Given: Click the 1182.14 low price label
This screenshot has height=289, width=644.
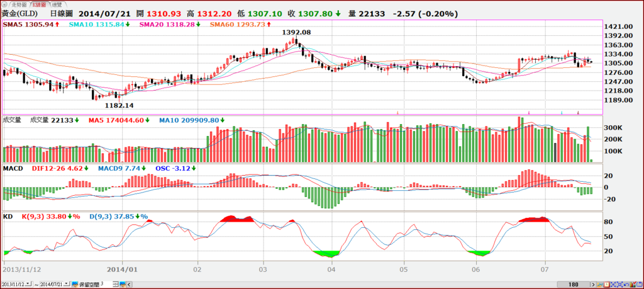Looking at the screenshot, I should click(x=119, y=106).
